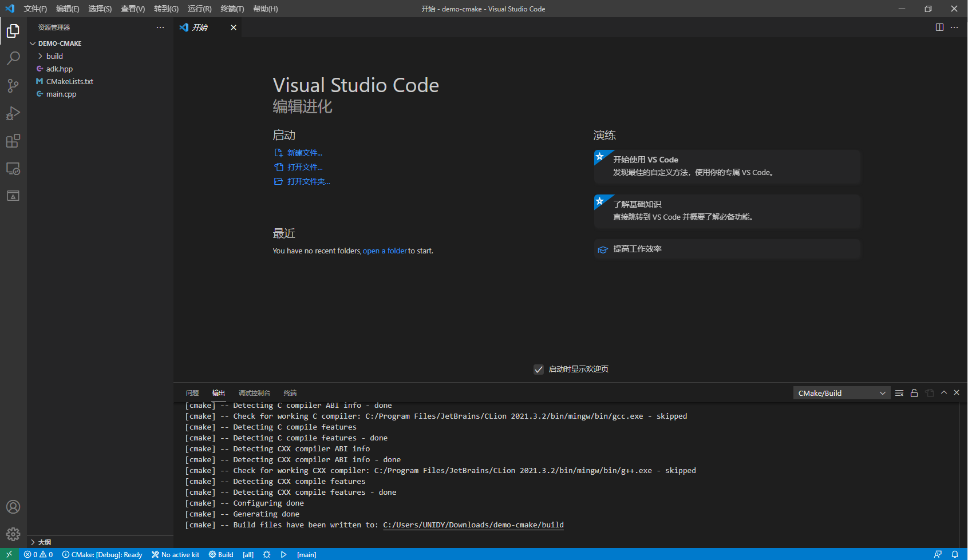
Task: Open the 转到(G) menu
Action: (166, 9)
